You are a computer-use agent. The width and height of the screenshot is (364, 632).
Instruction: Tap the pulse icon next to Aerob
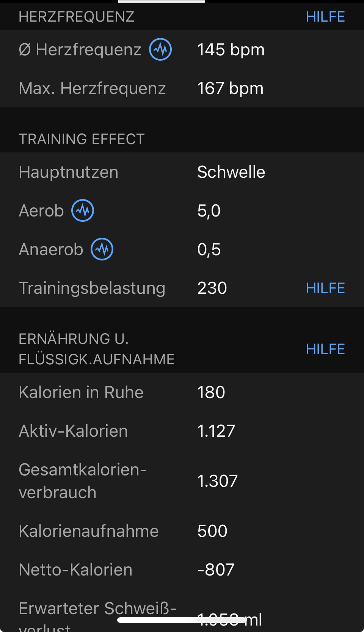pyautogui.click(x=83, y=211)
